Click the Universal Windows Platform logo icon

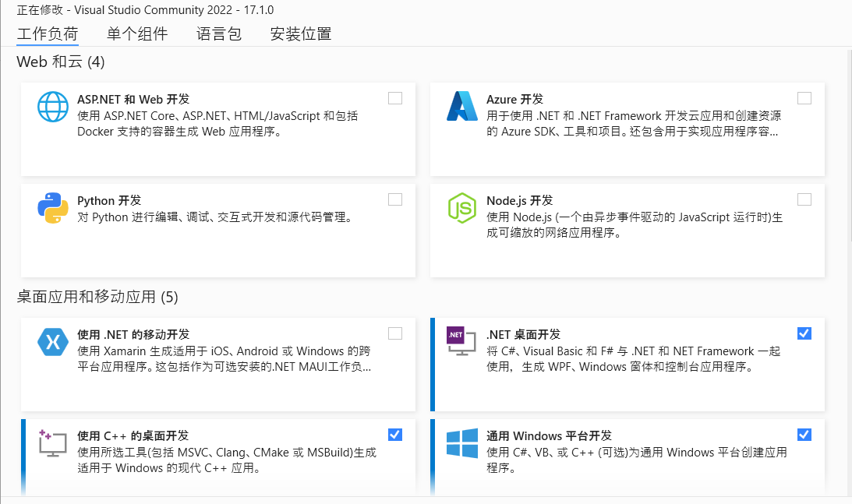click(461, 443)
